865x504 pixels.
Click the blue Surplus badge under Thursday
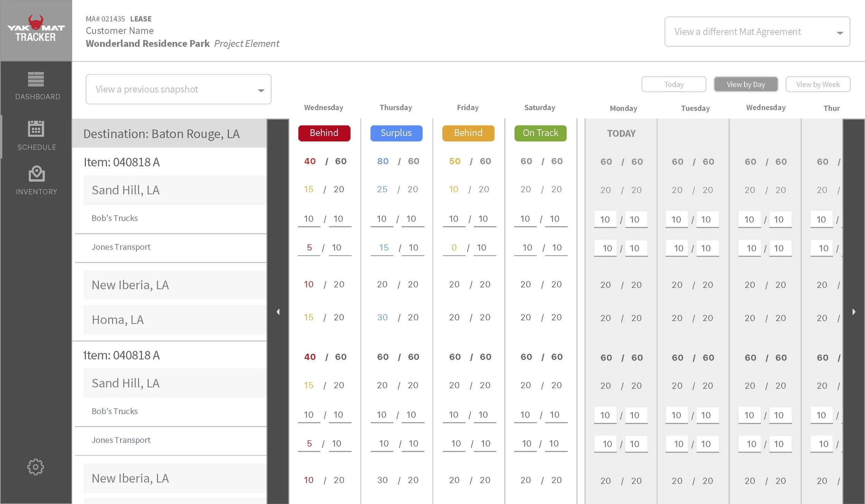[396, 133]
